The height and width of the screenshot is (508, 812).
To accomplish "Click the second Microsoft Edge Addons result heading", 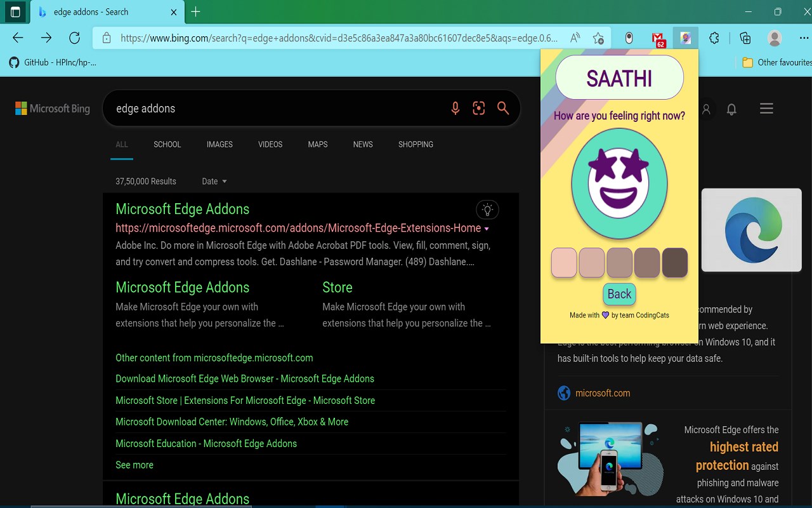I will pyautogui.click(x=183, y=499).
